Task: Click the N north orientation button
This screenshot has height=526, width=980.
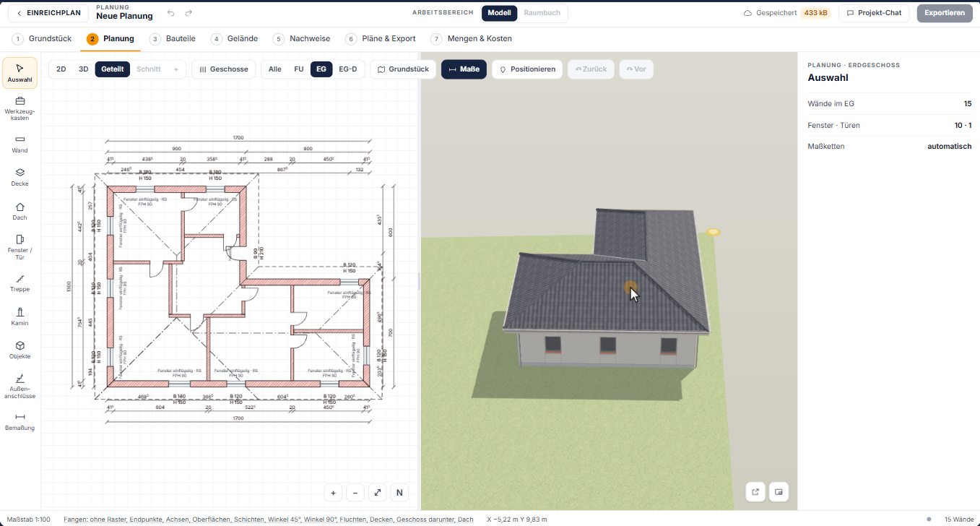Action: 399,493
